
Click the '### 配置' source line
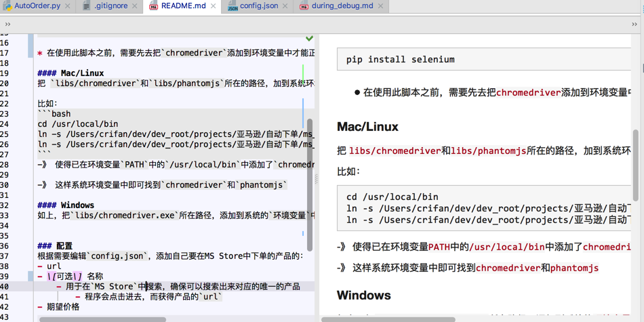(x=55, y=245)
